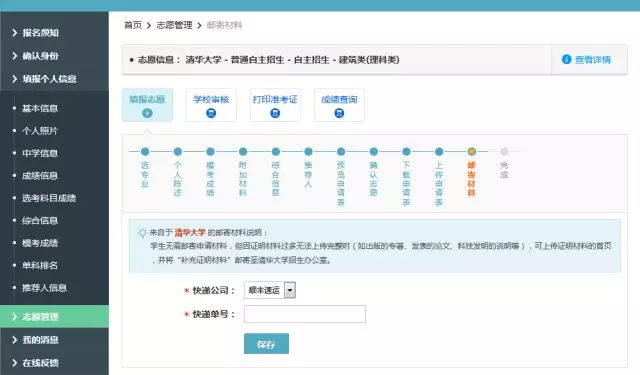This screenshot has width=640, height=375.
Task: Select the highlighted 志愿管理 menu item
Action: click(54, 316)
